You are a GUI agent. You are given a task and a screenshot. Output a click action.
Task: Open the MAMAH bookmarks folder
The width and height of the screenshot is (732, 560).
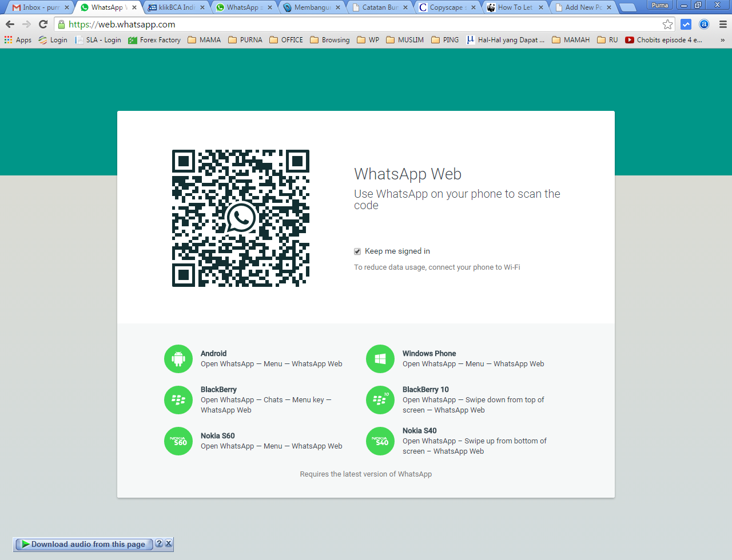tap(571, 40)
